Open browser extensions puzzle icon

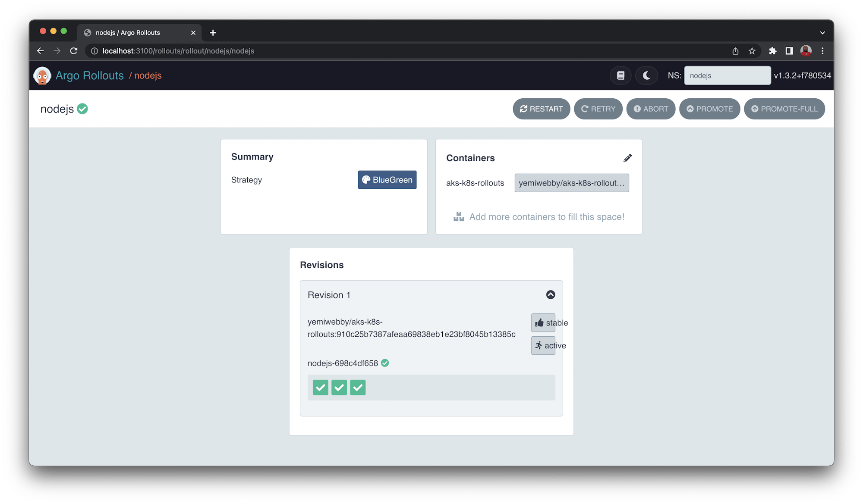click(x=772, y=51)
